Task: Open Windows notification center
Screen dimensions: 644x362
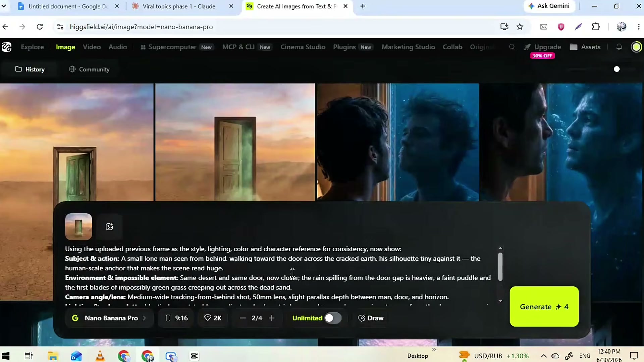Action: pyautogui.click(x=634, y=356)
